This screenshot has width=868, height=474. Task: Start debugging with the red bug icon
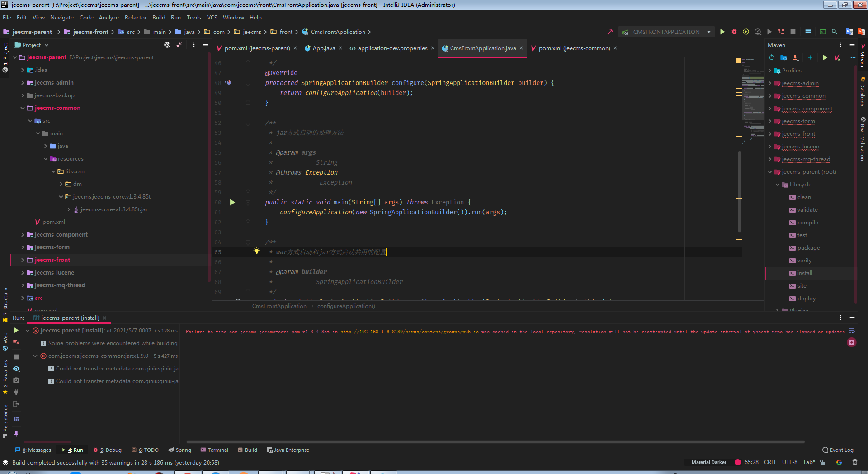click(734, 32)
